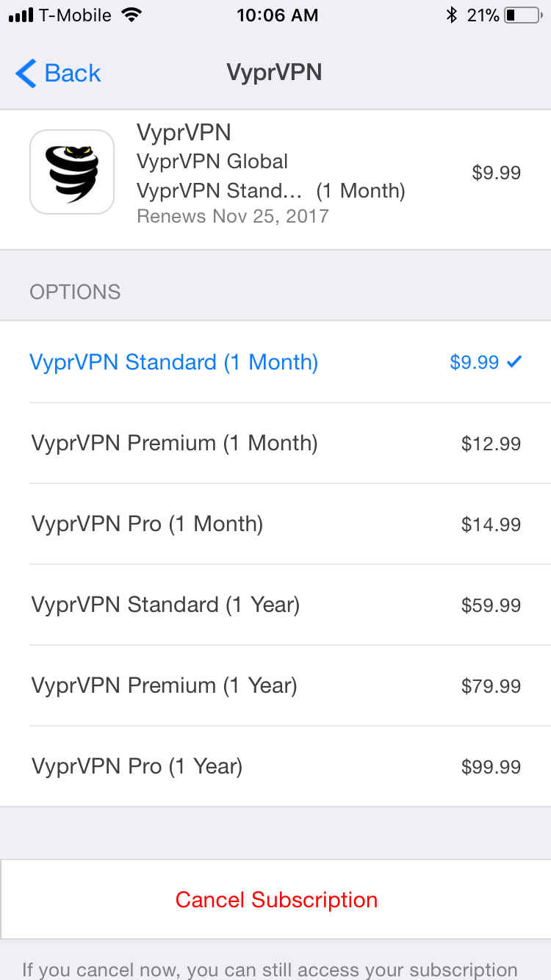Choose VyprVPN Standard (1 Year) option
This screenshot has width=551, height=980.
click(165, 605)
